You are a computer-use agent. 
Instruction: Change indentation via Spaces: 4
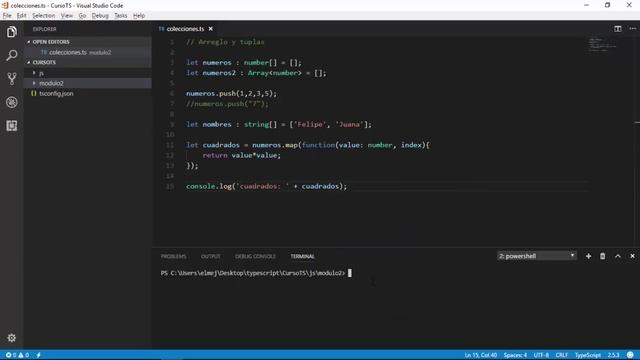click(x=515, y=355)
